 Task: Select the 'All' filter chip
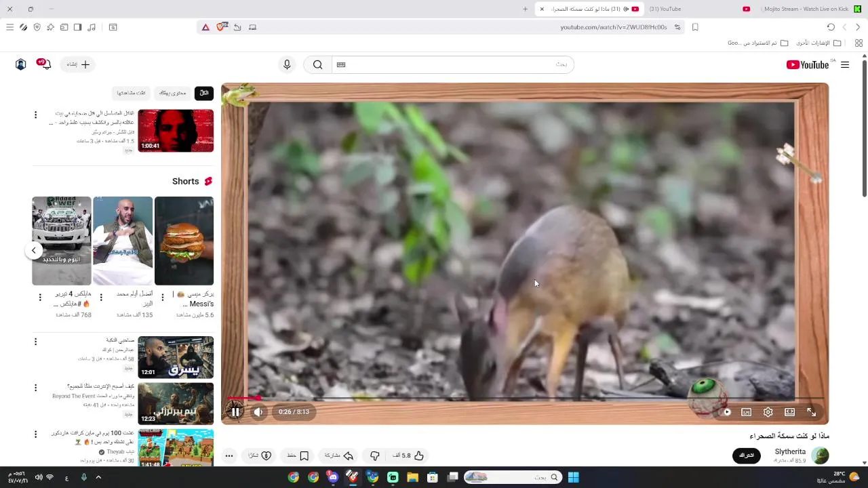pyautogui.click(x=204, y=93)
